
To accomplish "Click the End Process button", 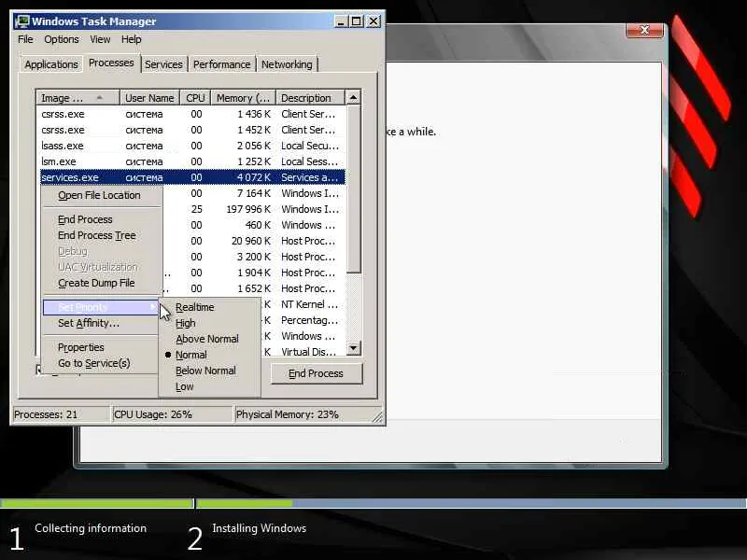I will click(317, 373).
